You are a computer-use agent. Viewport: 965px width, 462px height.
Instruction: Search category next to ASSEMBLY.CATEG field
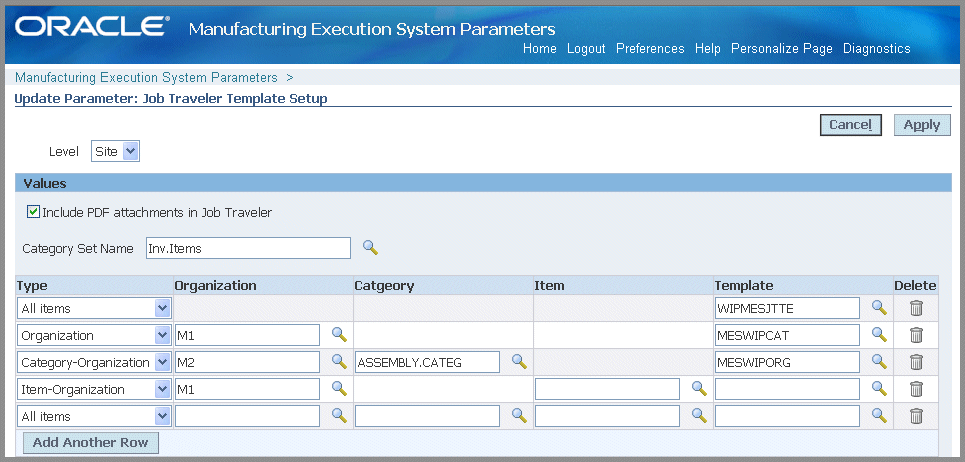[519, 361]
